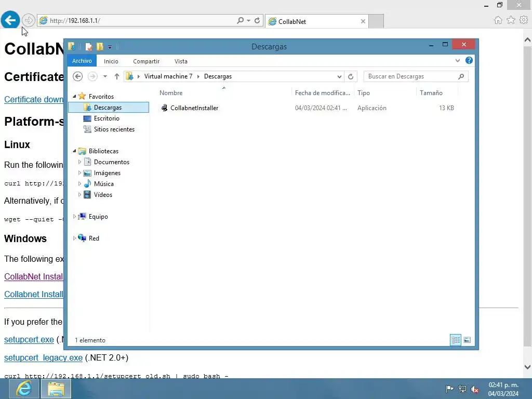532x399 pixels.
Task: Expand the Vídeos library node
Action: pos(79,194)
